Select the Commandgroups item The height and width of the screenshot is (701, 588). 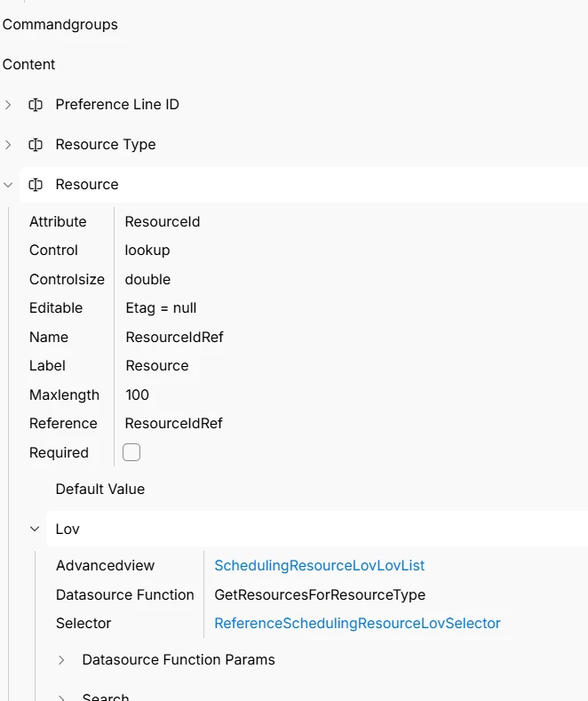pos(60,25)
